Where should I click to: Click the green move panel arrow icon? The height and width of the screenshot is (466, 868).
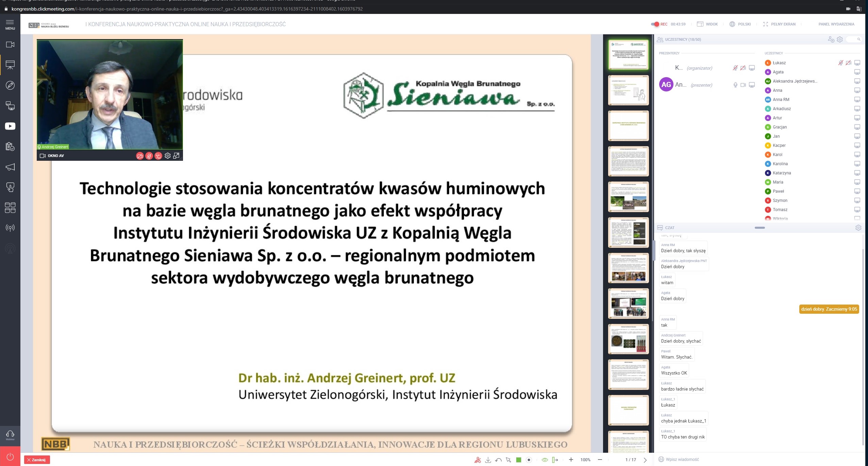tap(555, 460)
